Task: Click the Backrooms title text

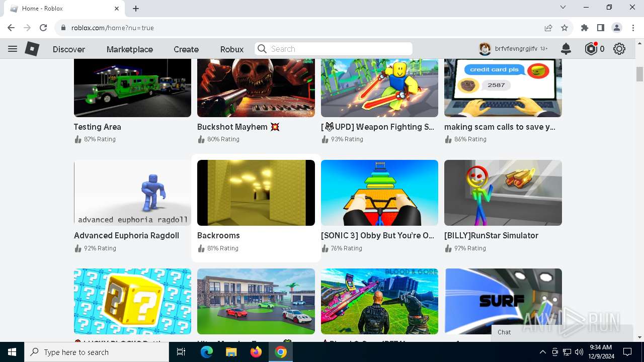Action: pos(218,235)
